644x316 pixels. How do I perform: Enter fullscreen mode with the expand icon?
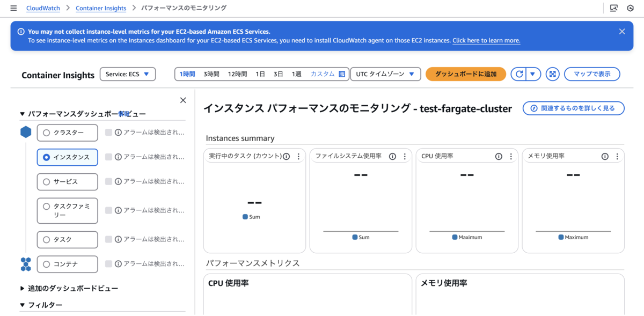pos(553,74)
